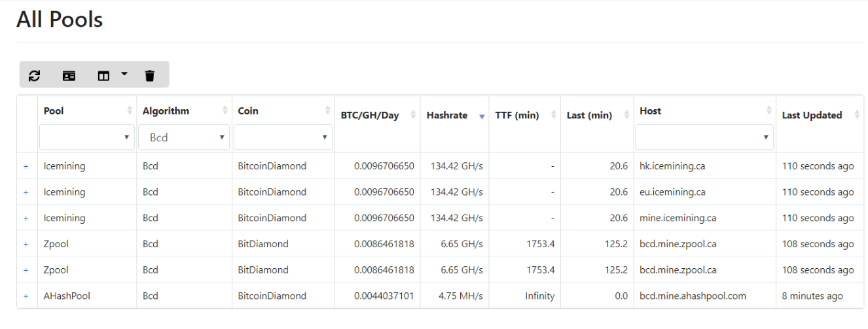This screenshot has height=329, width=868.
Task: Open the Pool filter dropdown
Action: pyautogui.click(x=87, y=137)
